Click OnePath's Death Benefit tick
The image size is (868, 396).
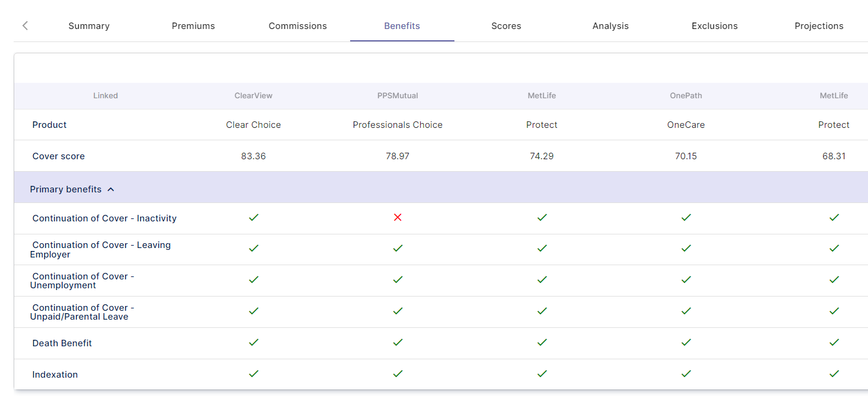[686, 342]
